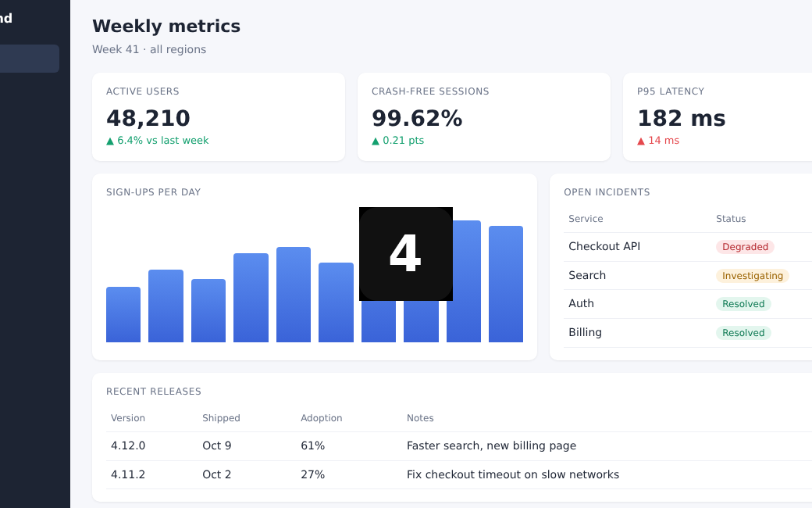The width and height of the screenshot is (812, 508).
Task: Click the "Adoption" column header
Action: click(x=322, y=418)
